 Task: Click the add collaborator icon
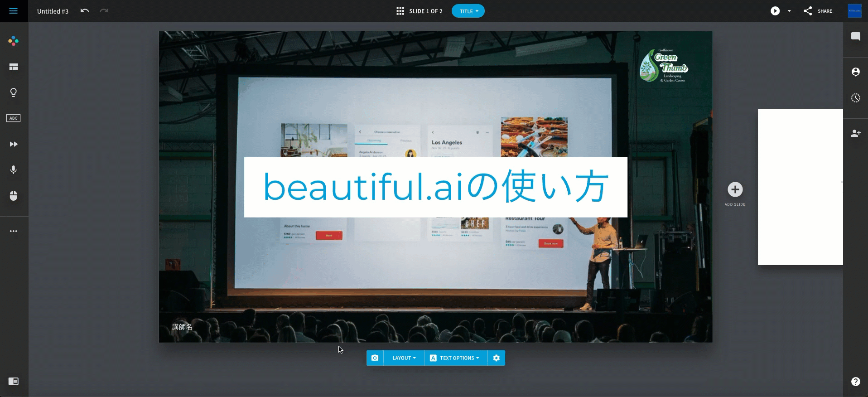click(x=856, y=133)
